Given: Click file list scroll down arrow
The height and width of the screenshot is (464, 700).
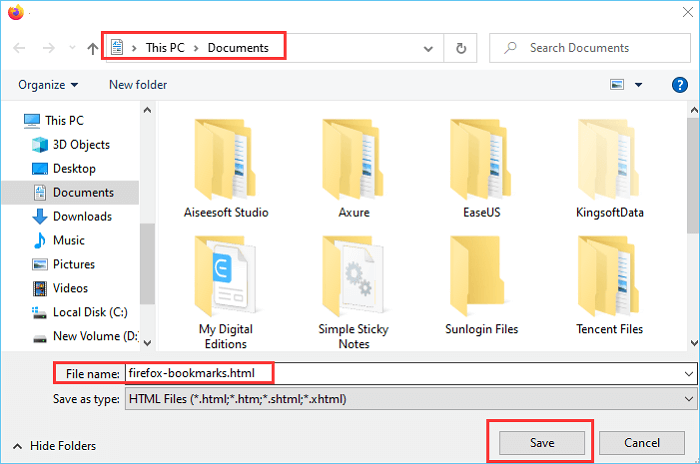Looking at the screenshot, I should [x=694, y=343].
